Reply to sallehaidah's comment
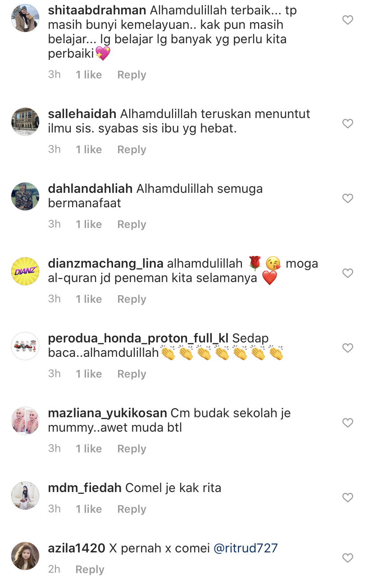This screenshot has width=373, height=588. [x=132, y=150]
